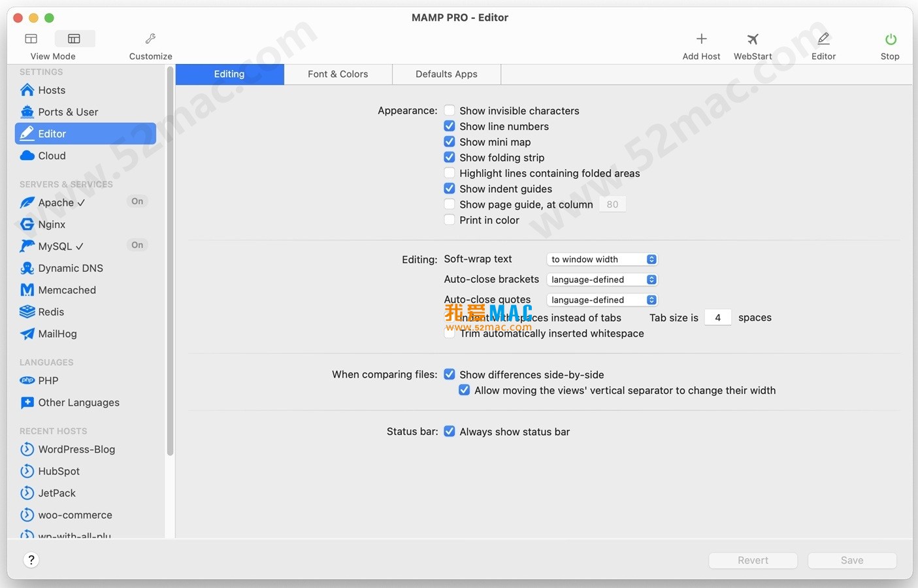
Task: Select Dynamic DNS in the sidebar
Action: [x=86, y=268]
